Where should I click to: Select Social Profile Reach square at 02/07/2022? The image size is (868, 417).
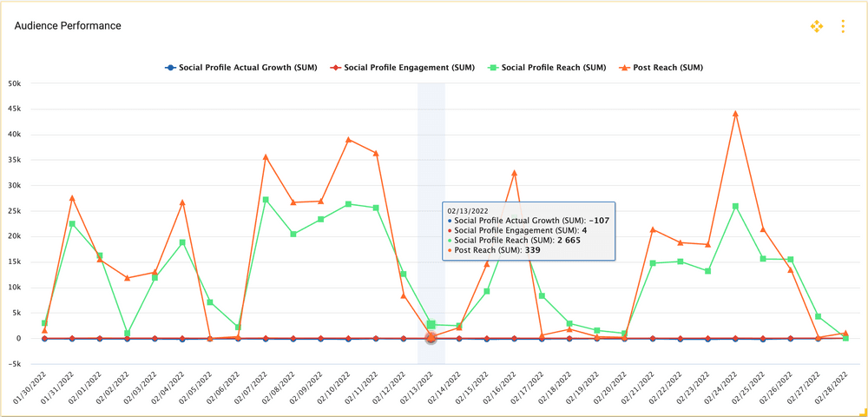[x=266, y=200]
